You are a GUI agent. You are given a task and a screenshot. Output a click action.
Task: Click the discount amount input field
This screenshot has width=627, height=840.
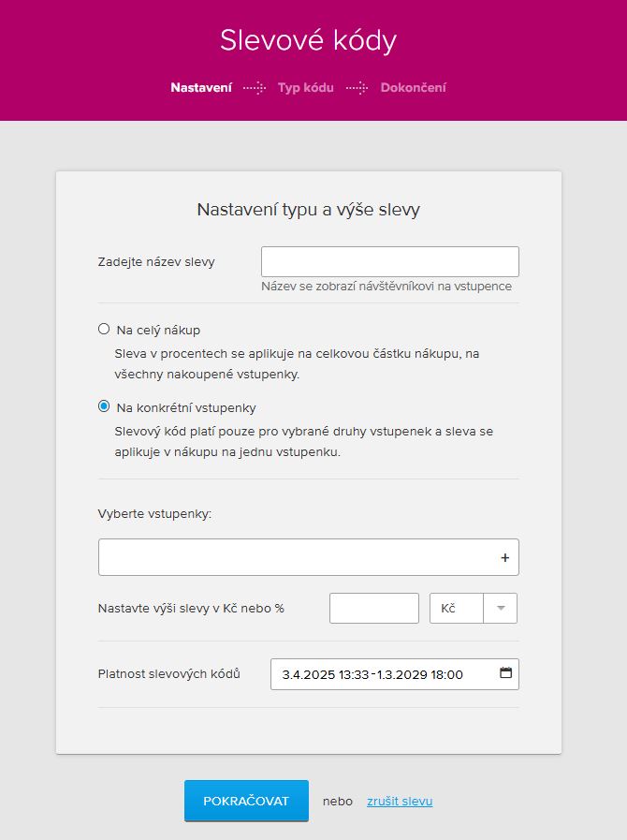coord(373,608)
